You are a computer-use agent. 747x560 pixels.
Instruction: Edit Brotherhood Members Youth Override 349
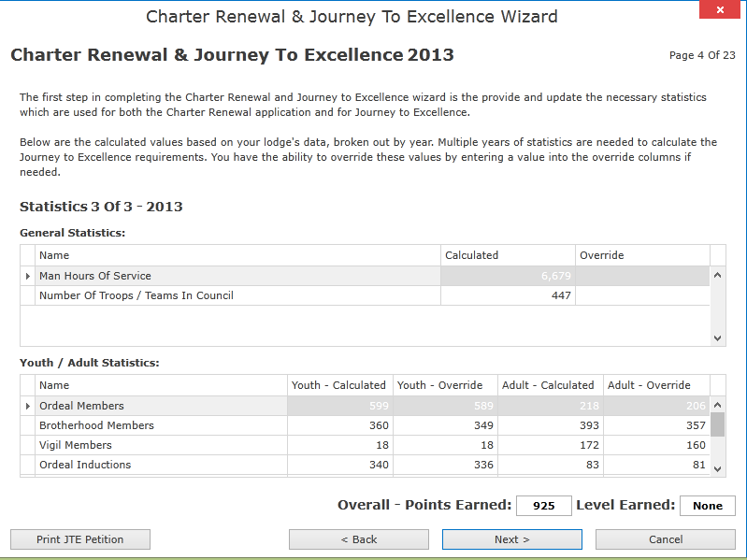pos(445,425)
